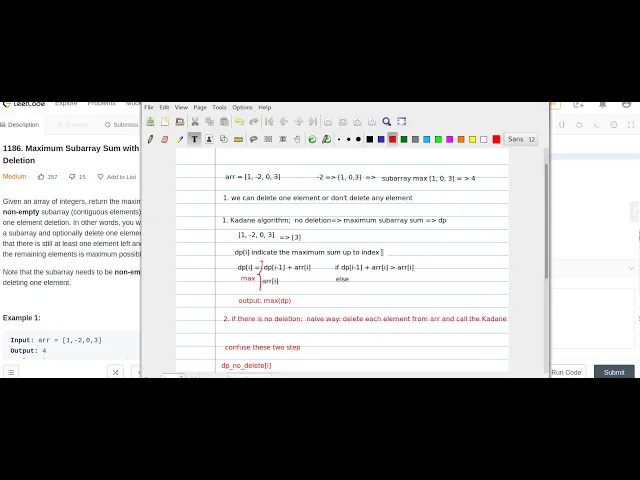Image resolution: width=640 pixels, height=480 pixels.
Task: Click the Redo arrow icon
Action: (254, 122)
